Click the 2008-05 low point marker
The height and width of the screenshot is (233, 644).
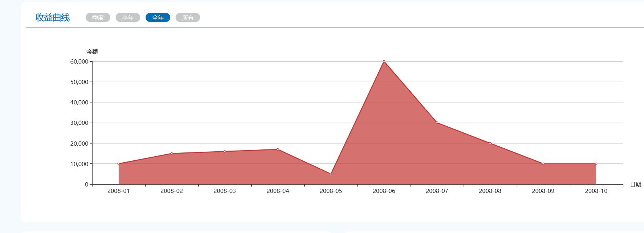[331, 174]
